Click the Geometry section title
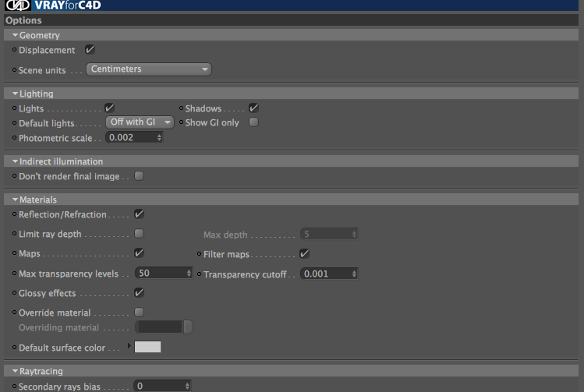Screen dimensions: 584x392 (x=40, y=35)
